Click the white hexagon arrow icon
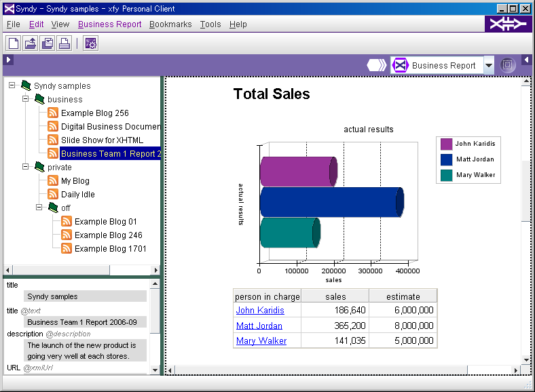Viewport: 535px width, 392px height. tap(376, 65)
